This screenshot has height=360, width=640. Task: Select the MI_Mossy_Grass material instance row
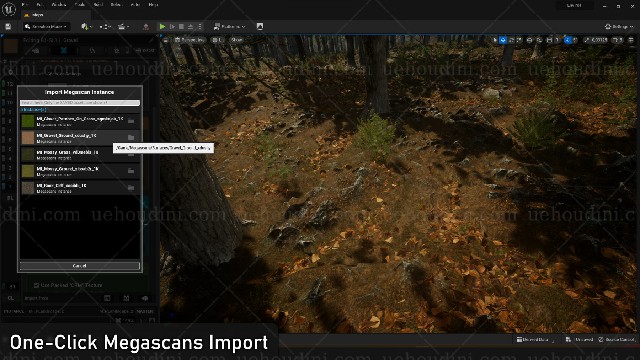[x=80, y=155]
